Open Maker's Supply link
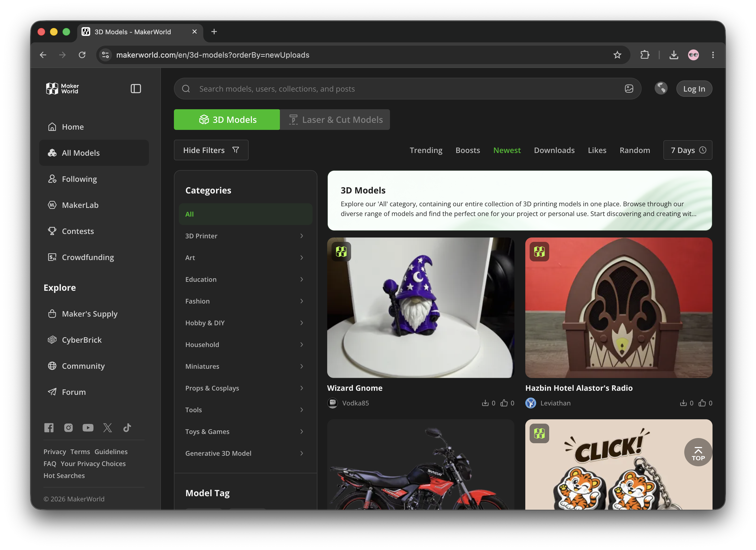756x550 pixels. click(x=94, y=314)
